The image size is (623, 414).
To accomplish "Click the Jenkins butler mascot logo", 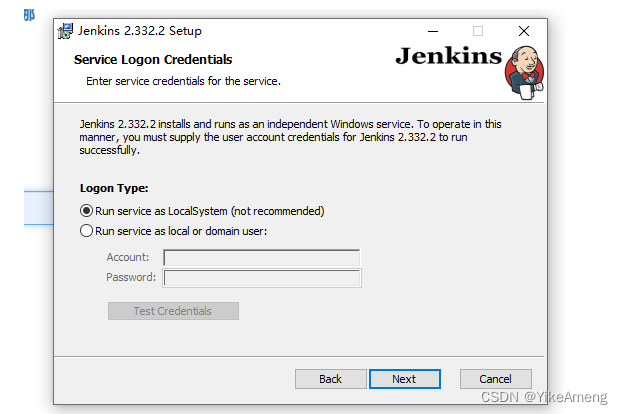I will (x=524, y=72).
